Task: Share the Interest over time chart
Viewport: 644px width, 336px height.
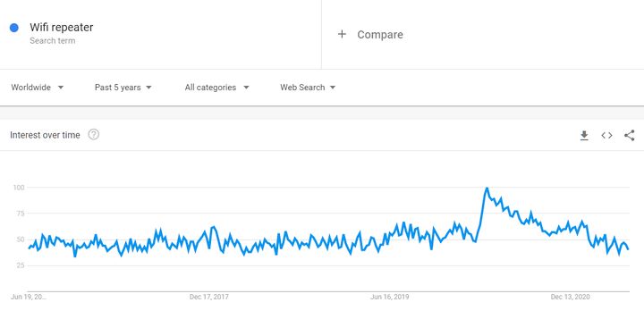Action: point(629,136)
